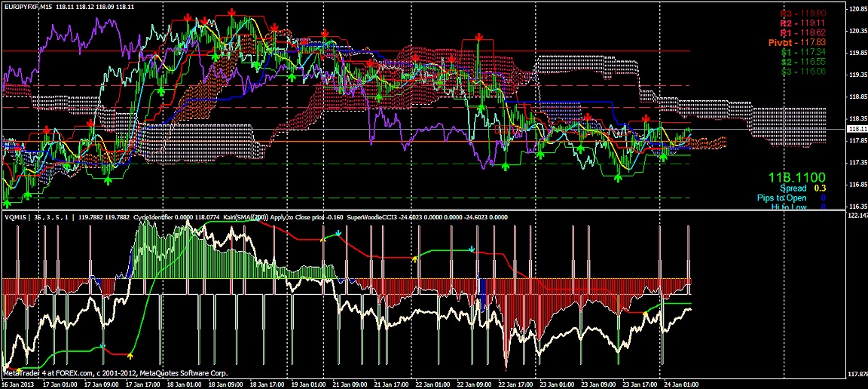Click the 22 Jan 17:00 time label

point(515,384)
